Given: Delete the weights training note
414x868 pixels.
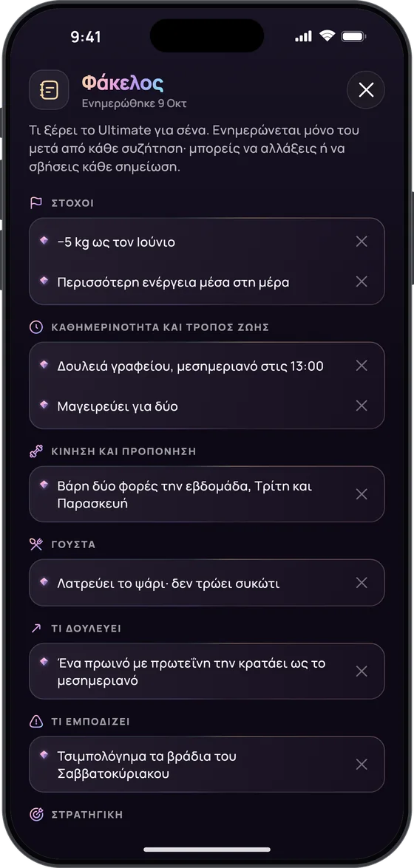Looking at the screenshot, I should pyautogui.click(x=362, y=494).
